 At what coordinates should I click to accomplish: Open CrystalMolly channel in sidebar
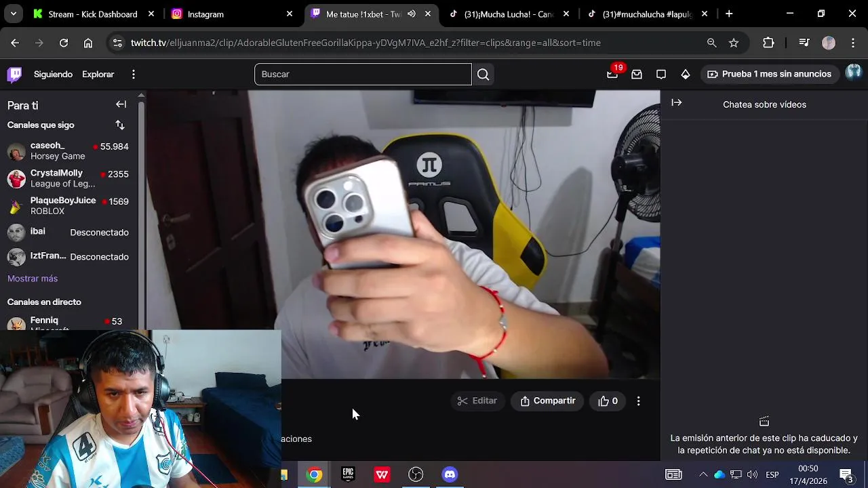(x=68, y=178)
